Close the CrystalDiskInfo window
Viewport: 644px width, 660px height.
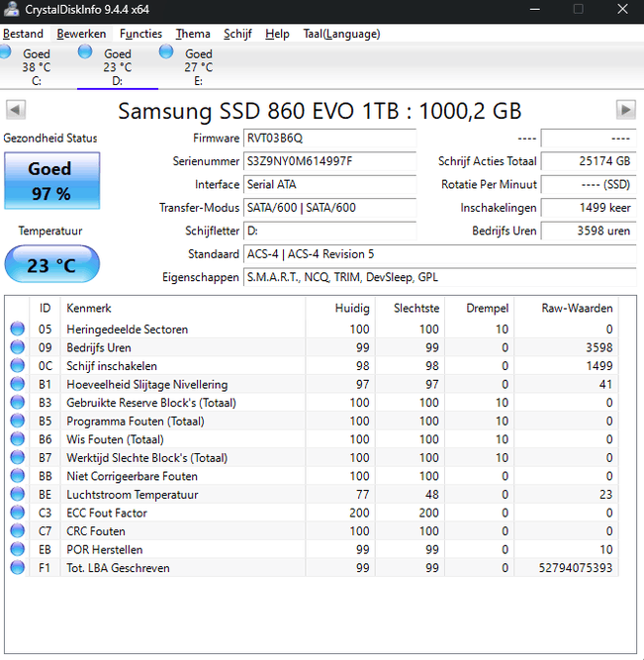tap(622, 9)
